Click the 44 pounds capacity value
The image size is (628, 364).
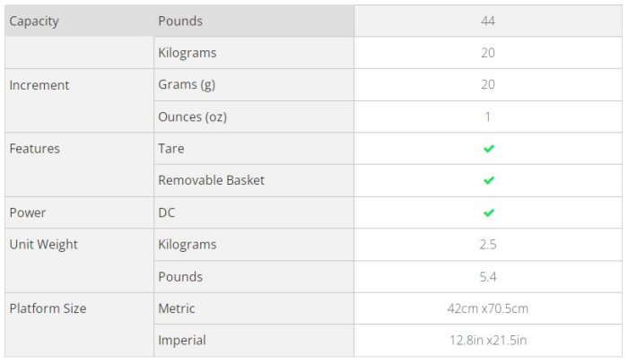click(488, 21)
